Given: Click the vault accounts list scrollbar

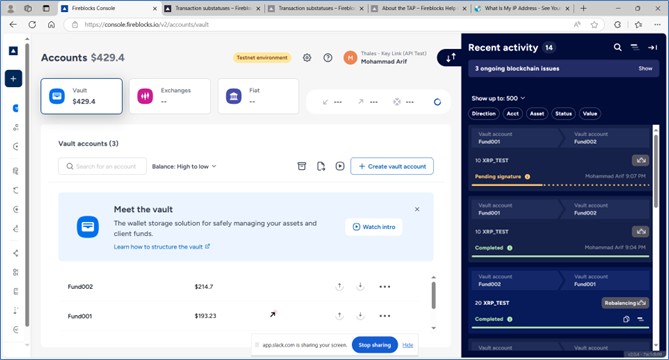Looking at the screenshot, I should click(433, 294).
